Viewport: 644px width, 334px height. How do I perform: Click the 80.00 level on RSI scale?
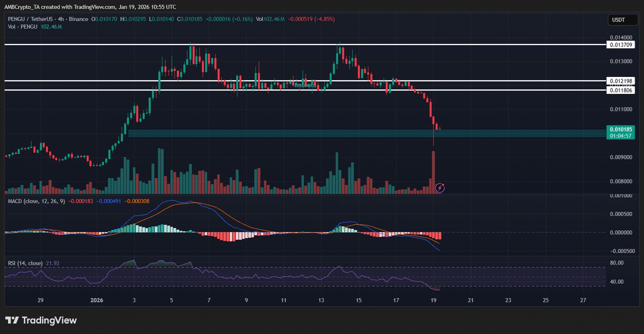pos(616,263)
